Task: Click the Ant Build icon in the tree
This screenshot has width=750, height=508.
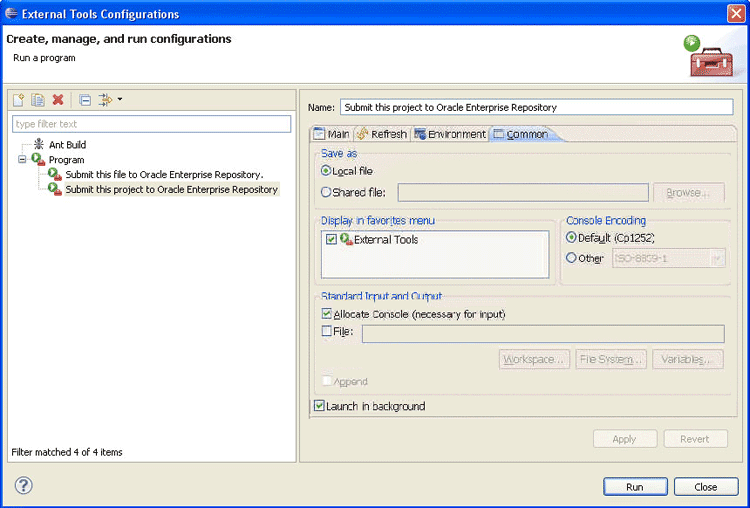Action: coord(39,144)
